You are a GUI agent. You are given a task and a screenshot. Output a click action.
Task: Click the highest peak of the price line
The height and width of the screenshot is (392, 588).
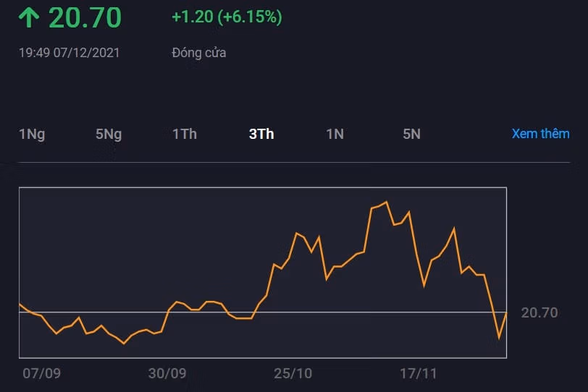pos(387,202)
